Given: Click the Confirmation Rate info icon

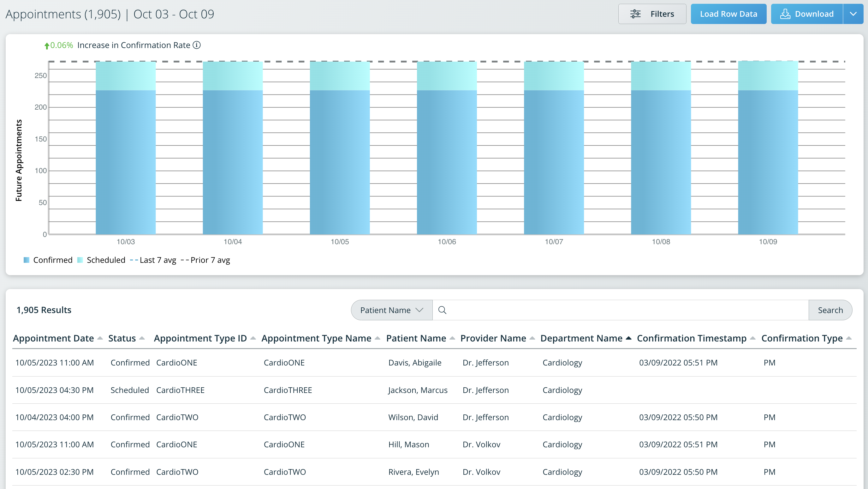Looking at the screenshot, I should pos(197,45).
